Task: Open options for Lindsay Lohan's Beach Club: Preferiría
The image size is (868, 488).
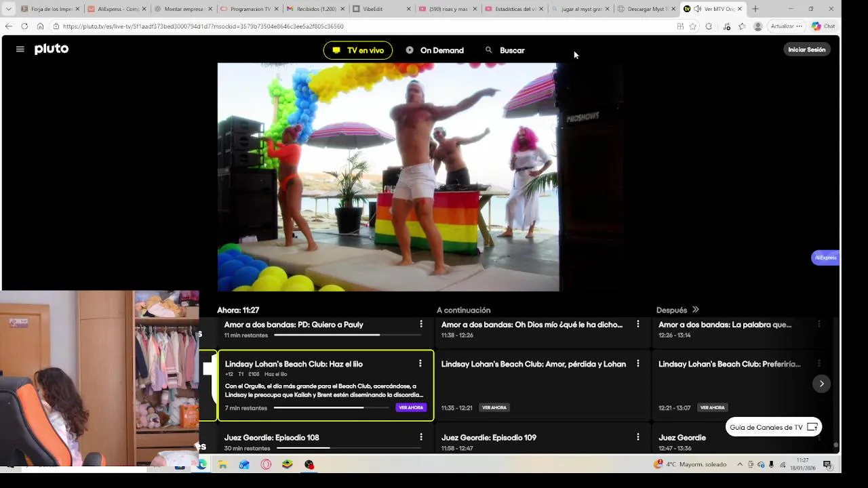Action: point(819,363)
